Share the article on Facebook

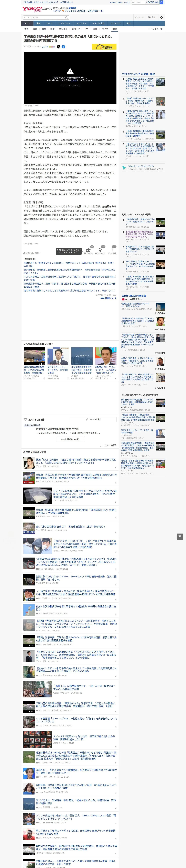tap(63, 47)
